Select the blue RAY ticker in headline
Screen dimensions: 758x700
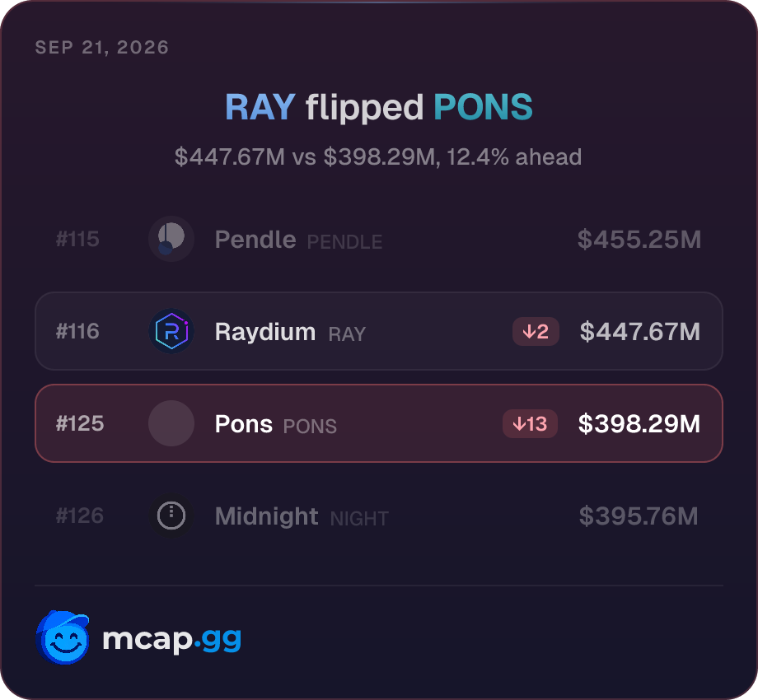click(x=260, y=107)
